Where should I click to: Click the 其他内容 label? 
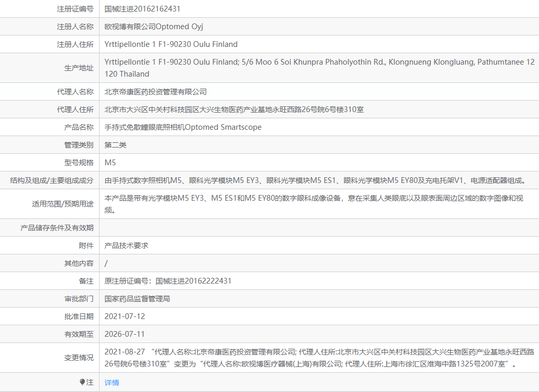[79, 263]
